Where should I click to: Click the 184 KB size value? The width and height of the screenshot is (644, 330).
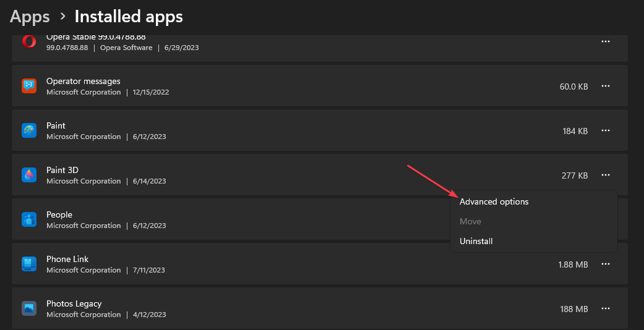(575, 132)
